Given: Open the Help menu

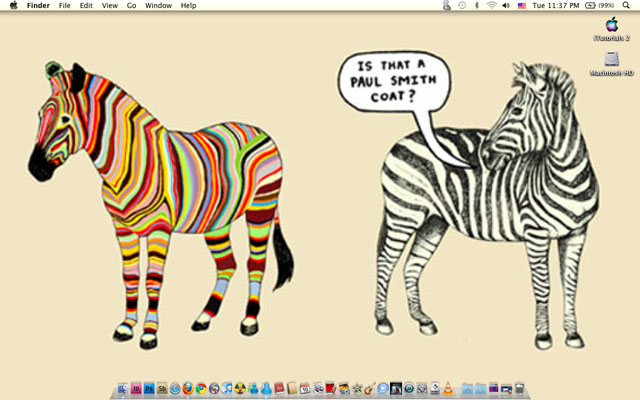Looking at the screenshot, I should [x=189, y=5].
